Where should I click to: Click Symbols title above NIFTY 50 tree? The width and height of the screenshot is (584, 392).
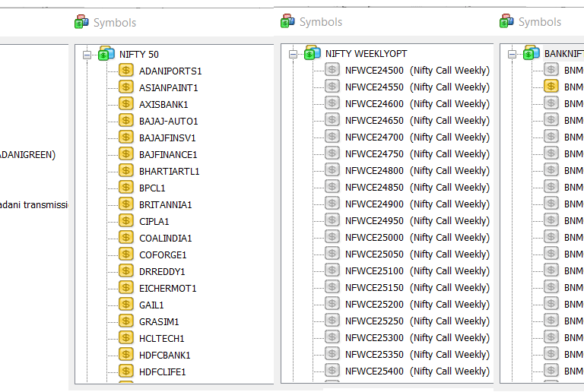[x=115, y=23]
